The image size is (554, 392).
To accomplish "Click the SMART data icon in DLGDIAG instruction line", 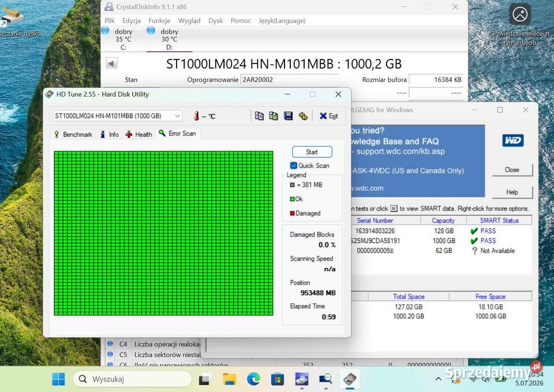I will tap(394, 208).
